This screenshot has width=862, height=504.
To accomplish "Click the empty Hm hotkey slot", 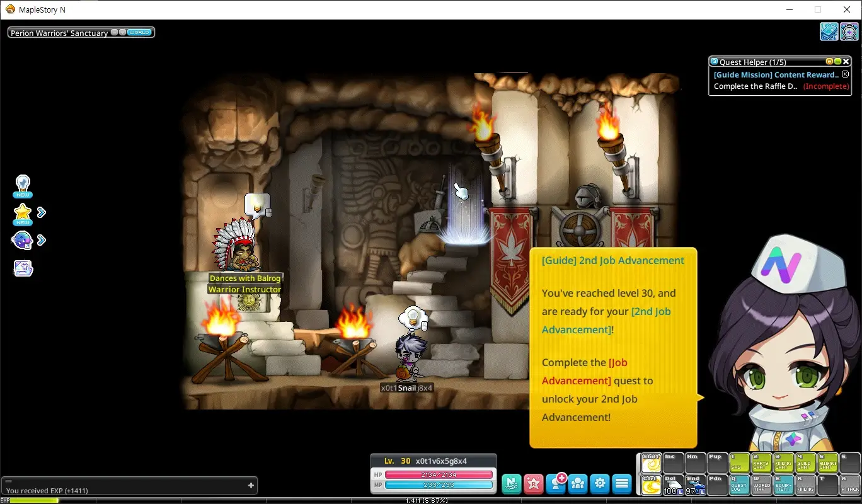I will 695,463.
